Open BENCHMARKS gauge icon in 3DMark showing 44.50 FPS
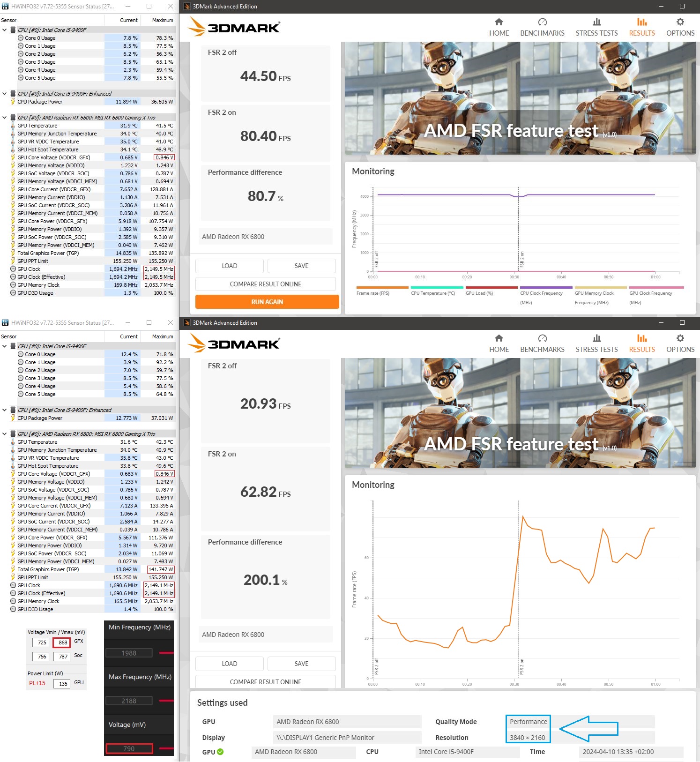This screenshot has height=762, width=700. click(543, 22)
